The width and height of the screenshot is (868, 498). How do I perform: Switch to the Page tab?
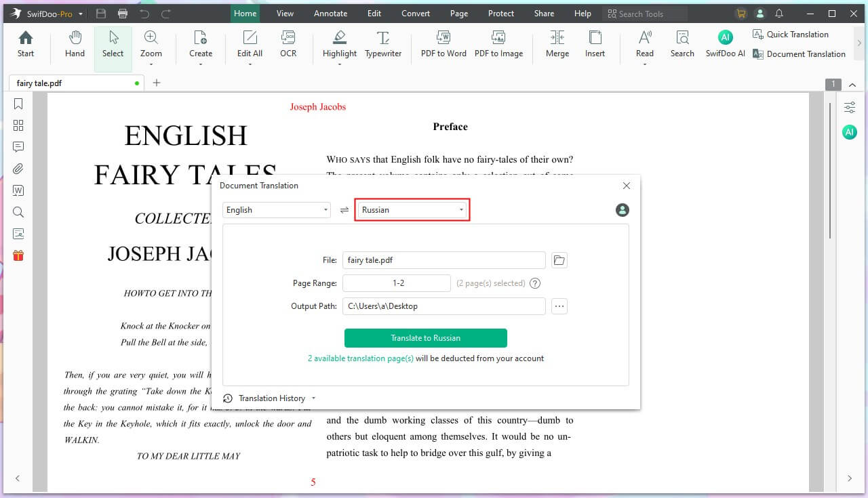[x=459, y=14]
